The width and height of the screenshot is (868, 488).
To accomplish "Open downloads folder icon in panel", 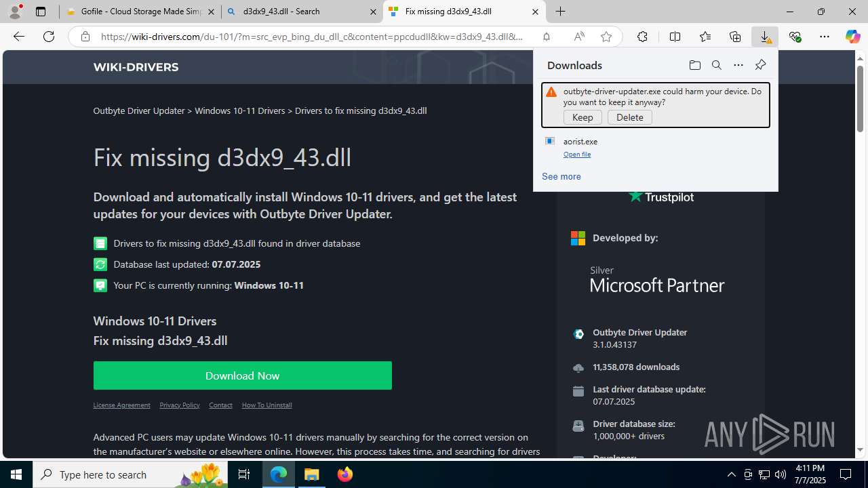I will [x=694, y=65].
